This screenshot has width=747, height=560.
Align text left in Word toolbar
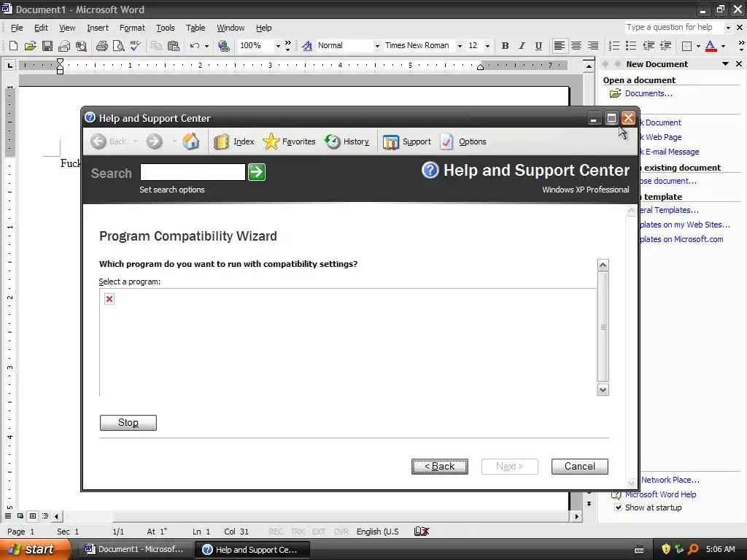point(560,46)
